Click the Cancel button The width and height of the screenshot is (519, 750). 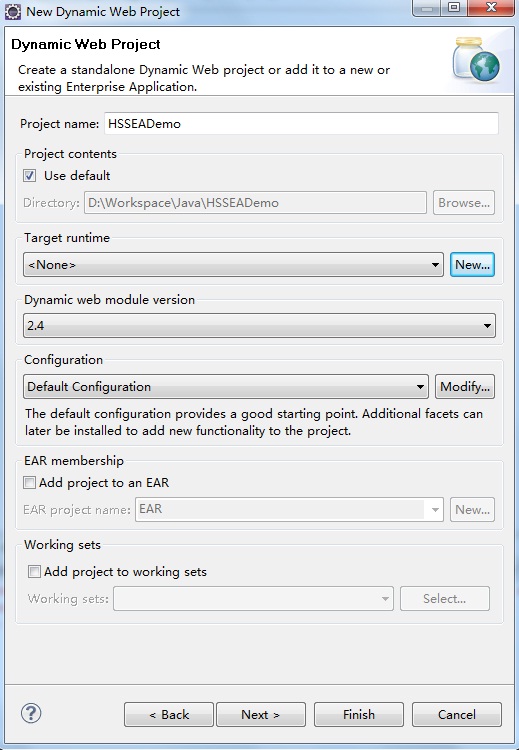(x=457, y=715)
